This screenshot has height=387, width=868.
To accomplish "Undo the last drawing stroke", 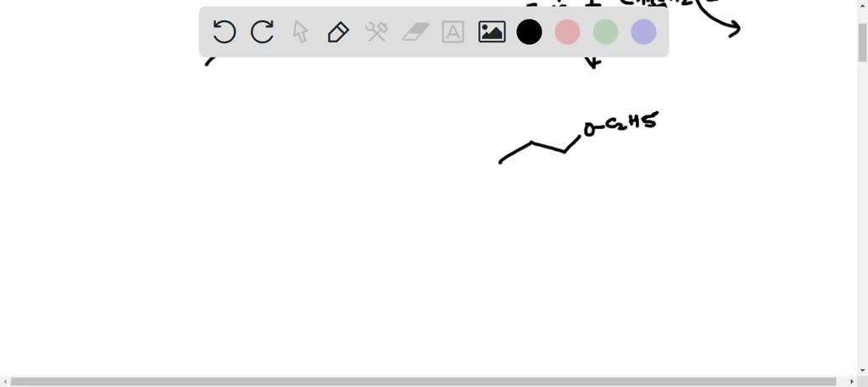I will (224, 32).
